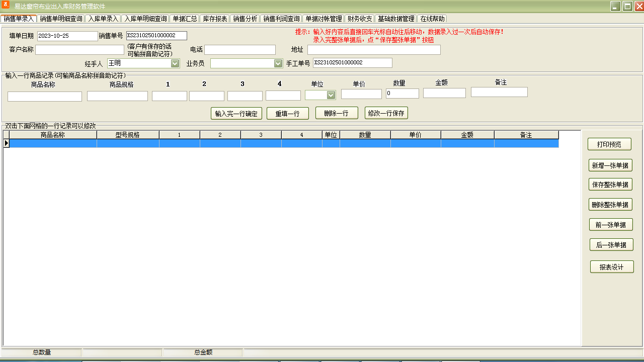Switch to 销售单明细查询 tab
Image resolution: width=644 pixels, height=362 pixels.
click(x=61, y=19)
